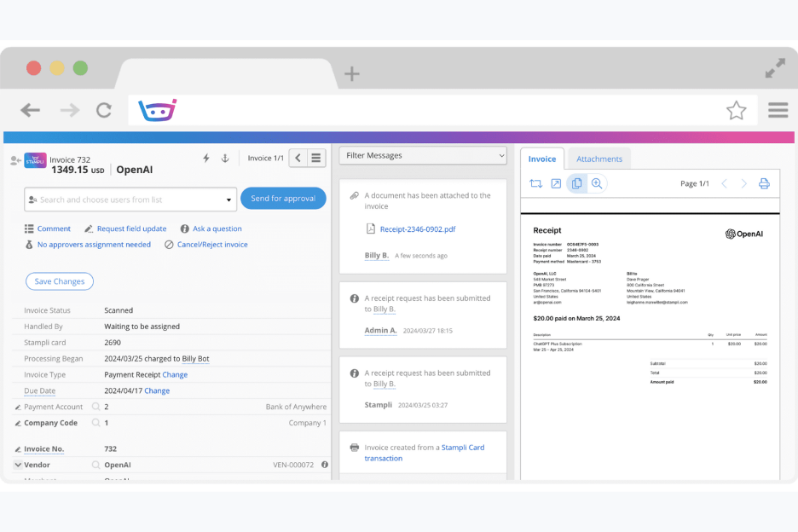Click No approvers assignment needed
Screen dimensions: 798x532
94,245
